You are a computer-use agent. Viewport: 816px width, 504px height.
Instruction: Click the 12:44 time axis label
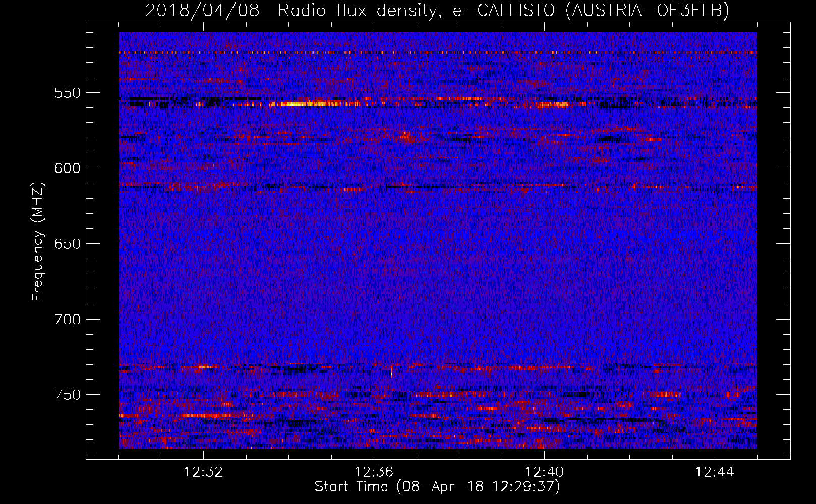point(715,472)
